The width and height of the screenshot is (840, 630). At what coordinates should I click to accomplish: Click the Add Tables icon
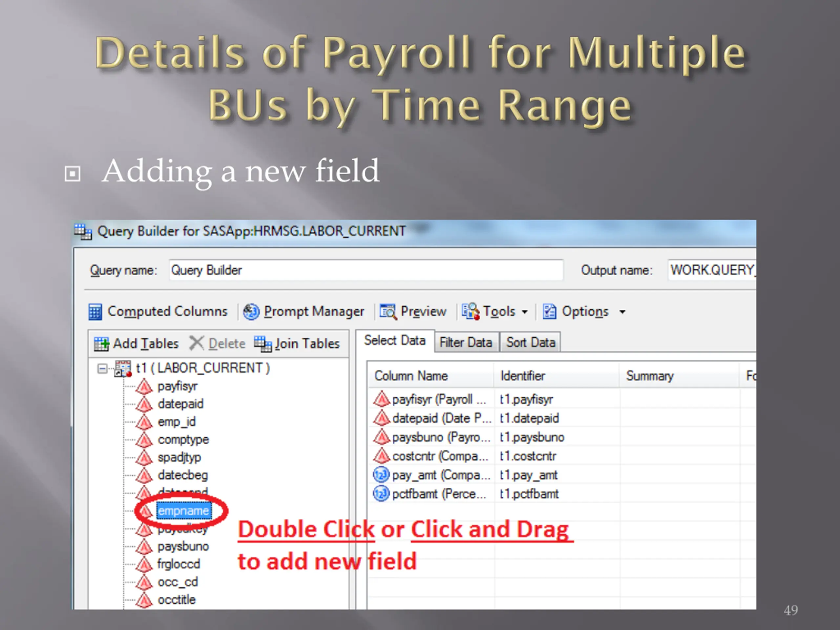(101, 344)
